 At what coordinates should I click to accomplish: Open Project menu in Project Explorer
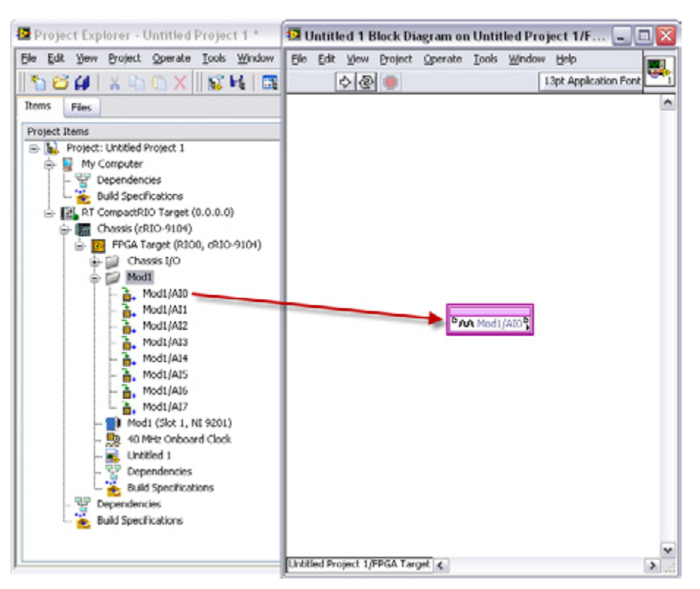tap(124, 58)
